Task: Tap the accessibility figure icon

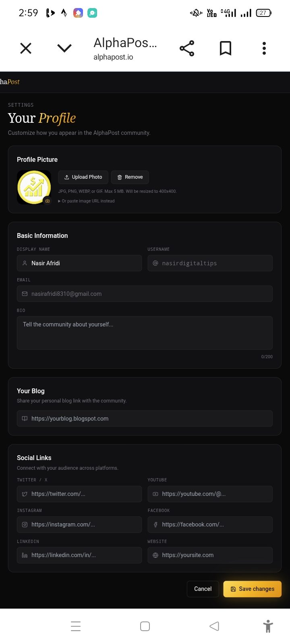Action: tap(268, 626)
